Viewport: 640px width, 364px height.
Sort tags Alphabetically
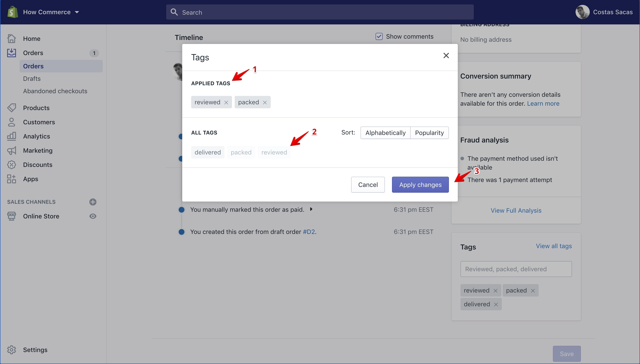click(x=385, y=133)
